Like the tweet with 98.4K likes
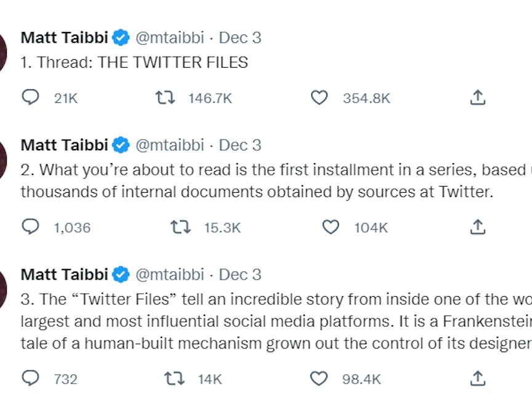This screenshot has height=399, width=532. coord(319,378)
